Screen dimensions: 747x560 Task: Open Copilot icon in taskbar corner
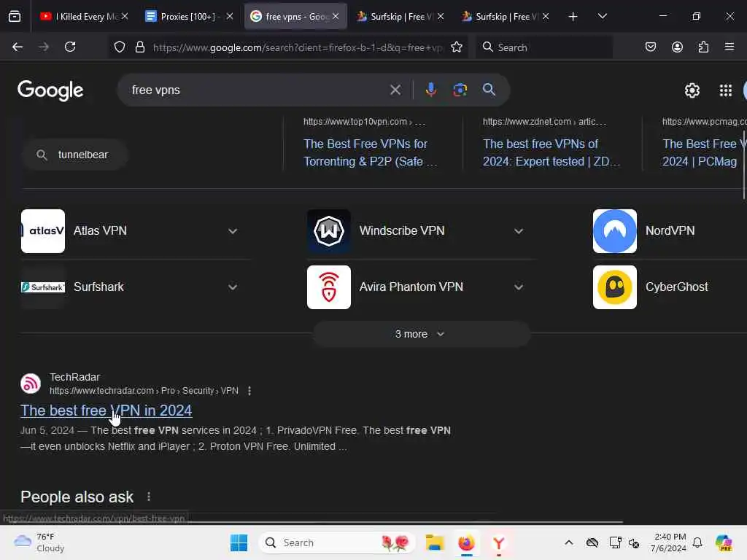[724, 542]
